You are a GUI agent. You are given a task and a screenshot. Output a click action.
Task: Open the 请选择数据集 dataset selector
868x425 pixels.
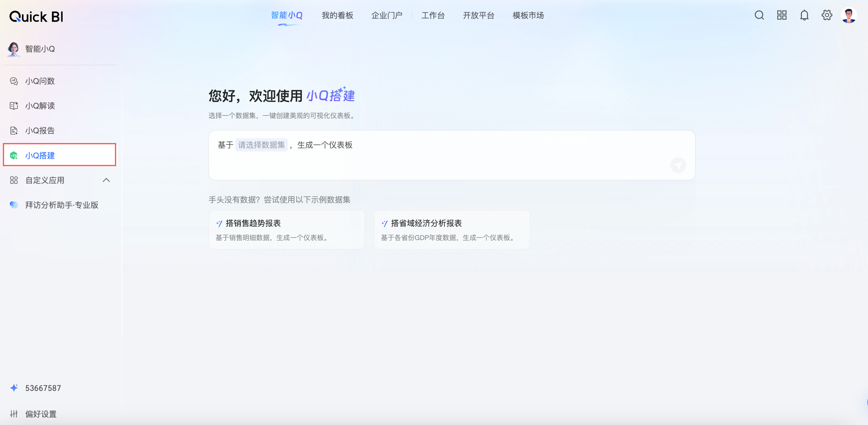tap(261, 145)
